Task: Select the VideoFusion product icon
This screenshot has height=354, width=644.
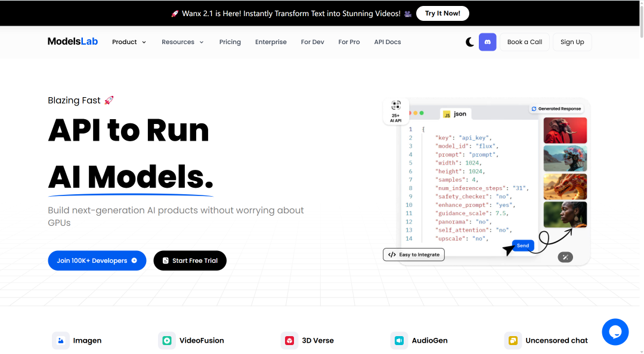Action: pyautogui.click(x=167, y=340)
